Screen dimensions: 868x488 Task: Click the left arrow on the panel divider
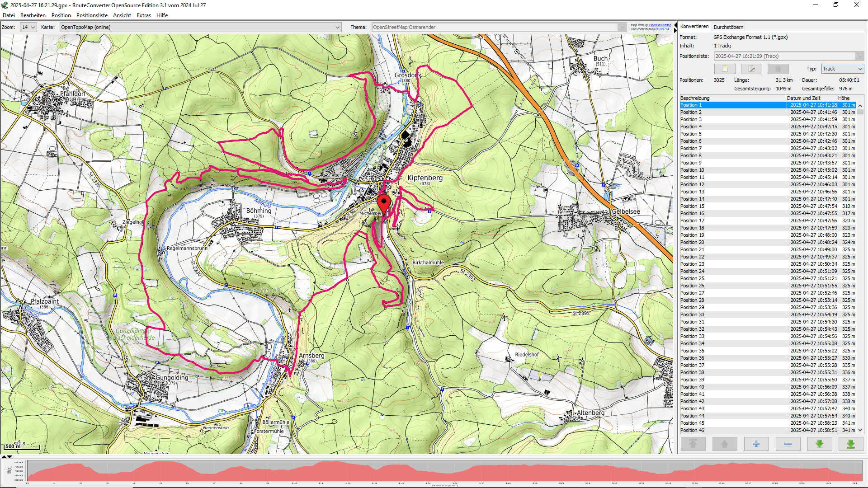(675, 25)
